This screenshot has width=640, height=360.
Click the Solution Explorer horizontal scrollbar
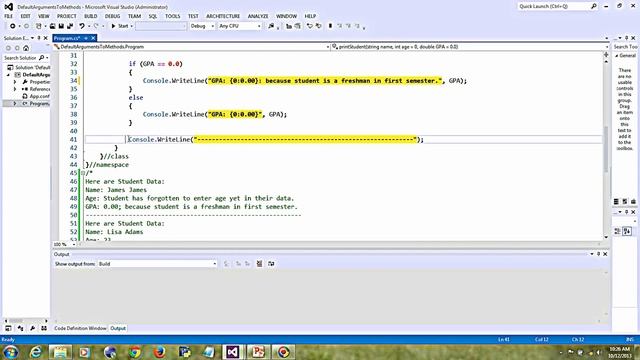(26, 321)
